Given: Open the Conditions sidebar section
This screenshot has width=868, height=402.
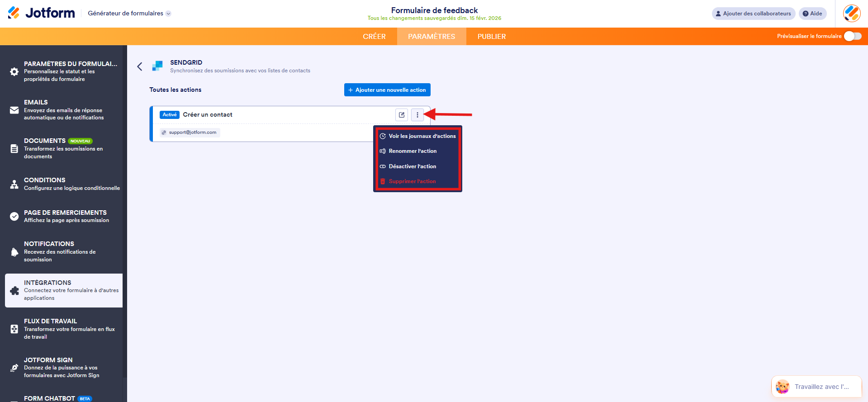Looking at the screenshot, I should point(64,184).
